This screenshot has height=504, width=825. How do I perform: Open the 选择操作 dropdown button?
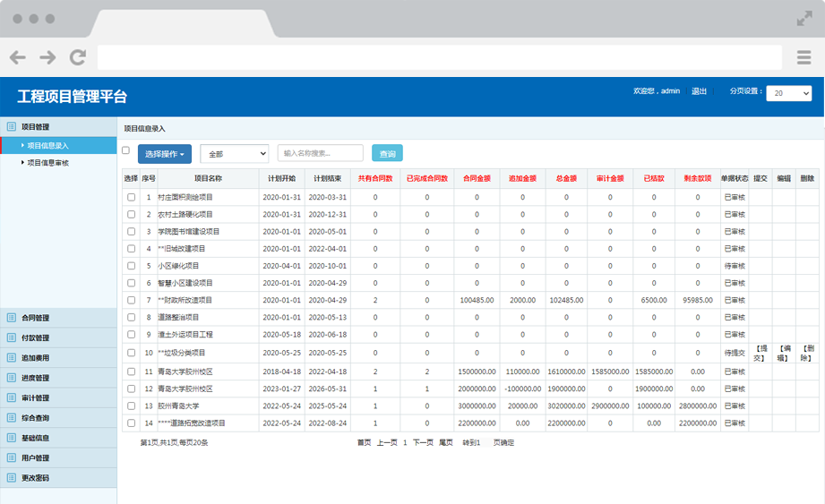point(165,154)
